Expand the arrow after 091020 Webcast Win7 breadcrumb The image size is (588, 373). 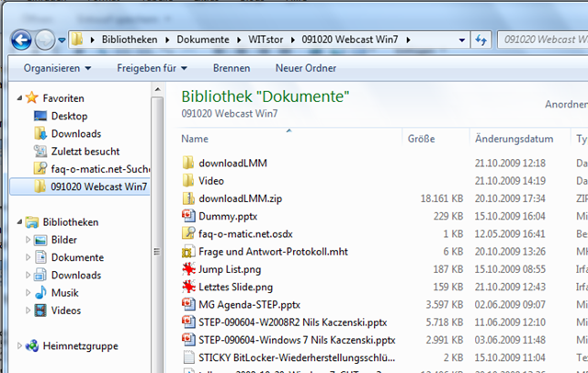click(408, 40)
